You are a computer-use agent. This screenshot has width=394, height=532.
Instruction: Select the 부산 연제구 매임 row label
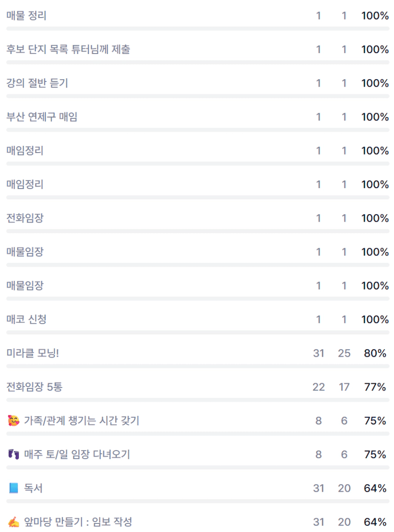[42, 117]
